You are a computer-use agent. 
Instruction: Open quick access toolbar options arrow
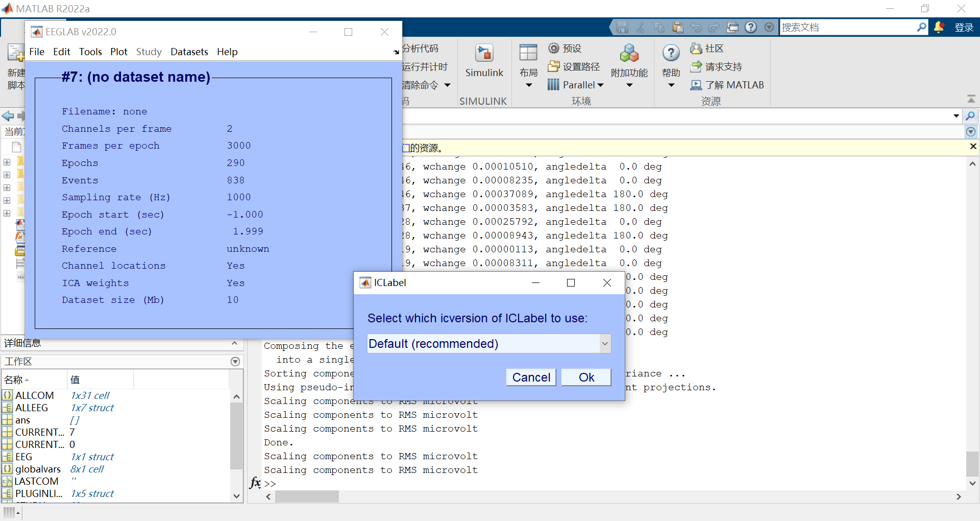pyautogui.click(x=769, y=27)
